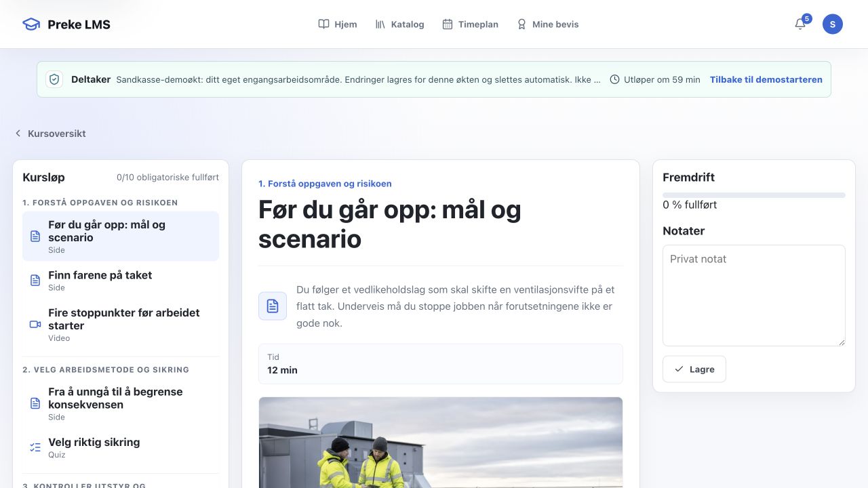The height and width of the screenshot is (488, 868).
Task: Click the Deltaker role label
Action: click(91, 79)
